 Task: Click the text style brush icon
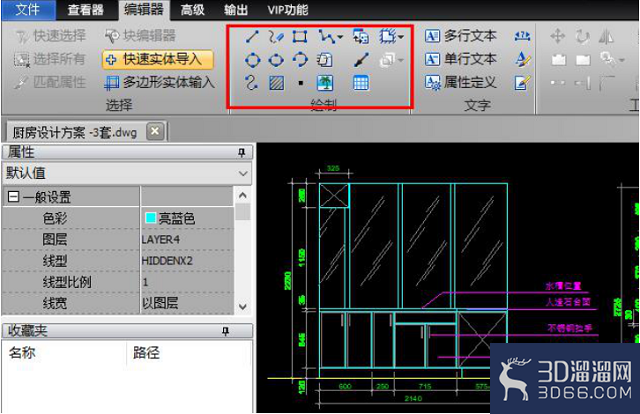(522, 60)
